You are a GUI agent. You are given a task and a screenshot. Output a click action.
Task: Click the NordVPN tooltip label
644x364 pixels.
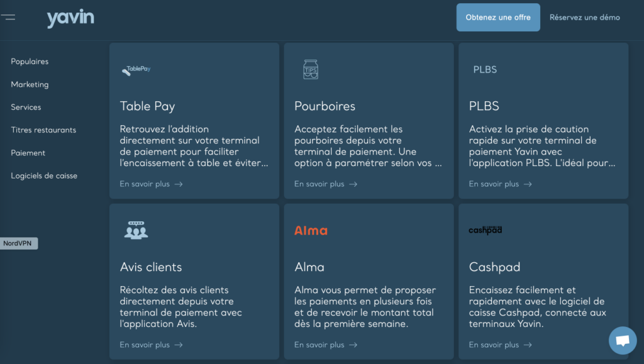pyautogui.click(x=18, y=243)
